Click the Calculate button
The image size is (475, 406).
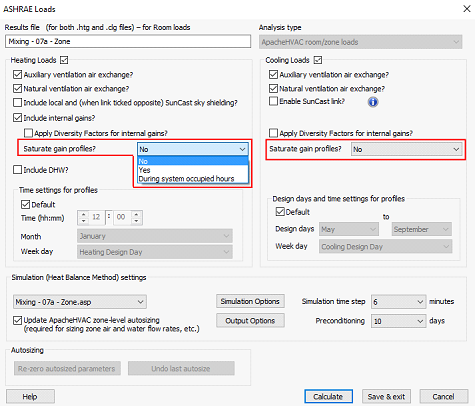click(x=328, y=396)
